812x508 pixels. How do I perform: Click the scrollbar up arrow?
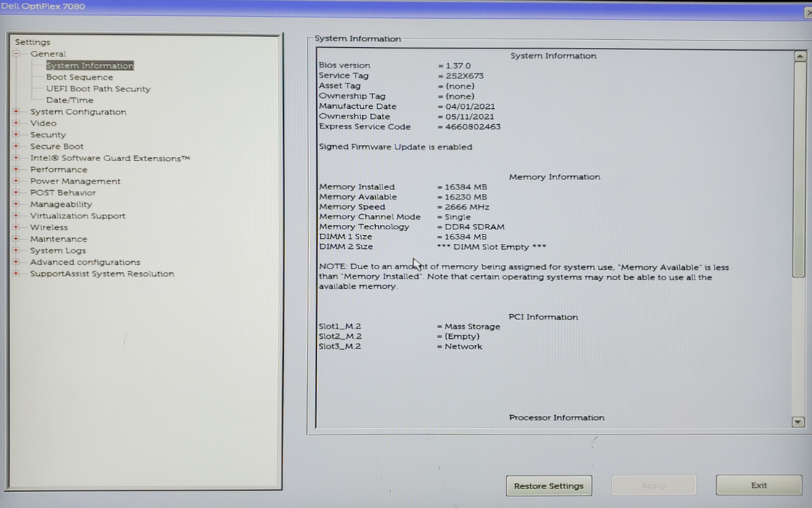[800, 56]
